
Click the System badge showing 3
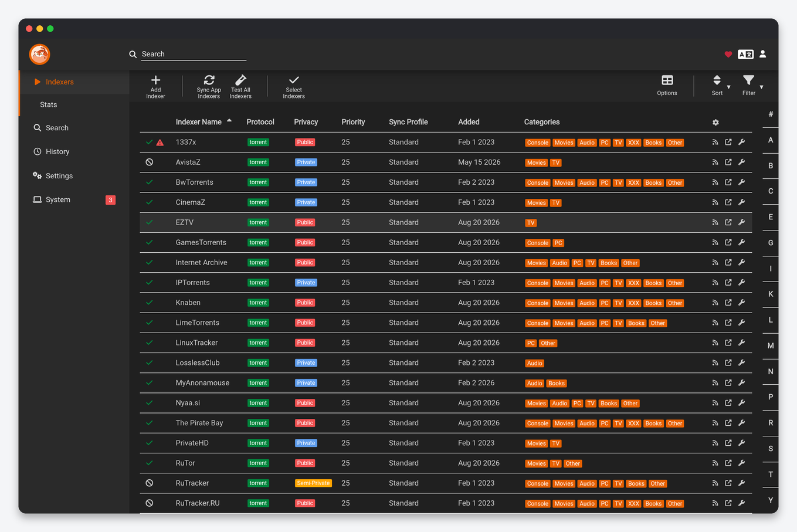tap(110, 200)
